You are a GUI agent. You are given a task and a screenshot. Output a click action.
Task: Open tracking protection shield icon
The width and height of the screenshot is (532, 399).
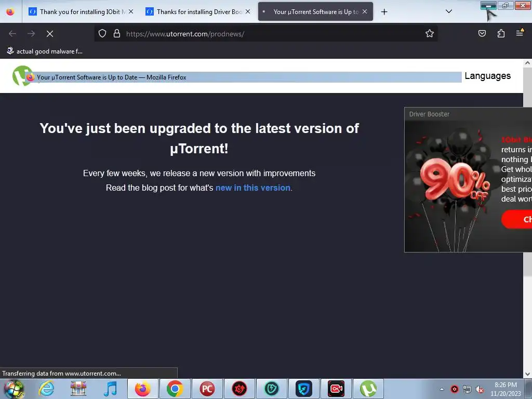102,33
